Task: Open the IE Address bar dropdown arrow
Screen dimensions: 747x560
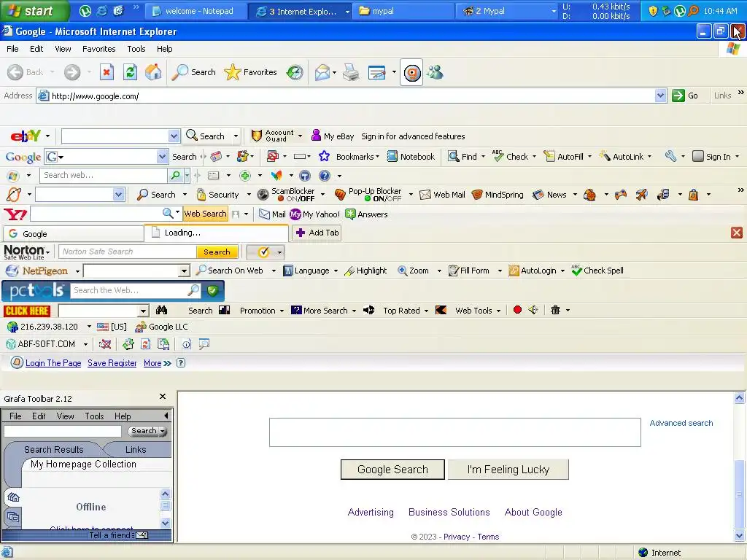Action: pyautogui.click(x=660, y=96)
